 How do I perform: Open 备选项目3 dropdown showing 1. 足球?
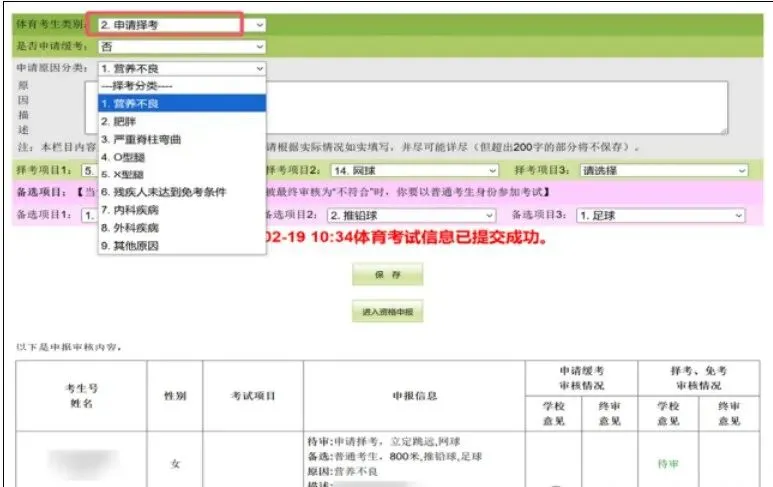pyautogui.click(x=661, y=215)
